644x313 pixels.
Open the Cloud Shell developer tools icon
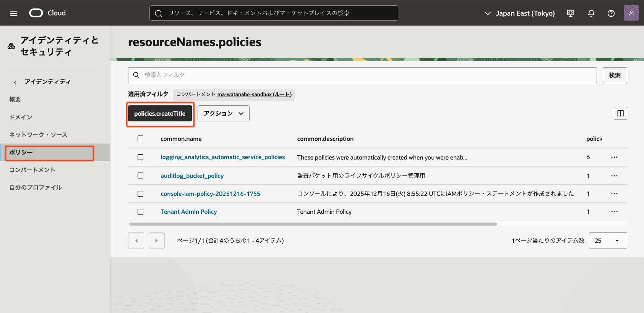(x=570, y=13)
